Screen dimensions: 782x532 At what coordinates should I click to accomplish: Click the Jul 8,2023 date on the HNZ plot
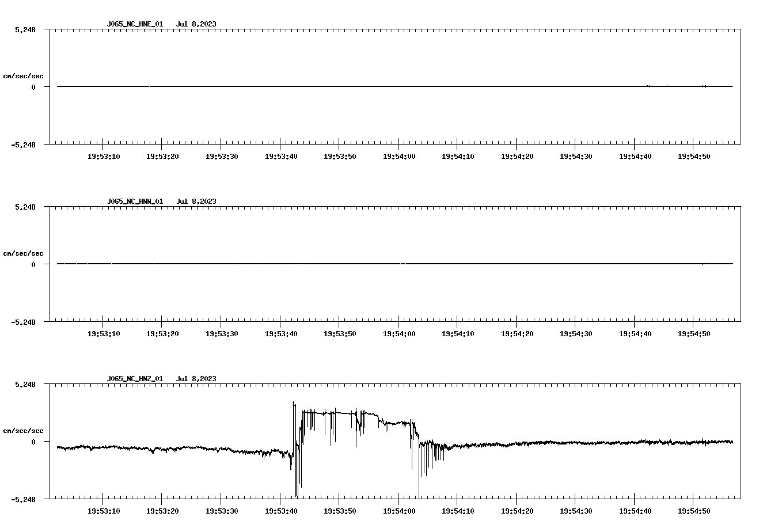click(197, 379)
